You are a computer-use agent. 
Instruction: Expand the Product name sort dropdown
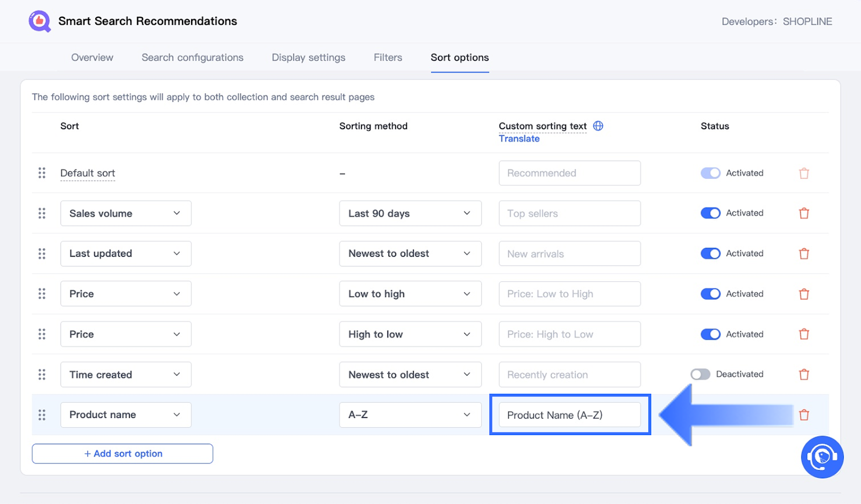point(125,415)
